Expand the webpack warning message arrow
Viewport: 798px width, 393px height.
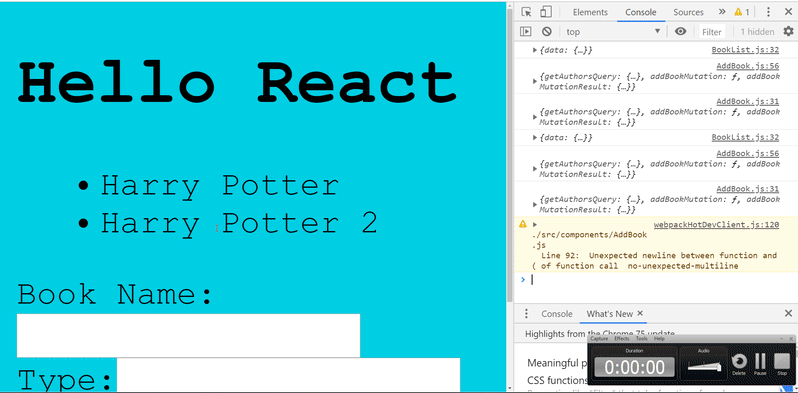point(535,224)
